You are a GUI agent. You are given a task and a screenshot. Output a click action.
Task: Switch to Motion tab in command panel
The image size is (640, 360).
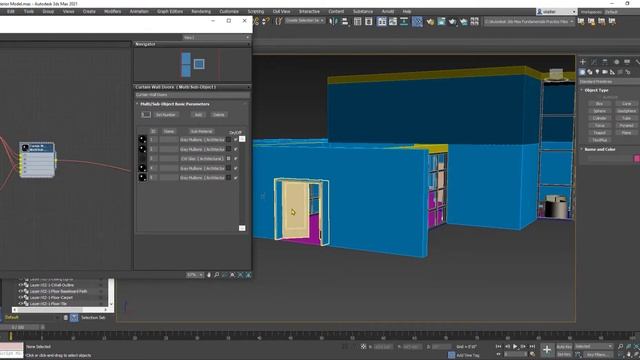pos(616,62)
